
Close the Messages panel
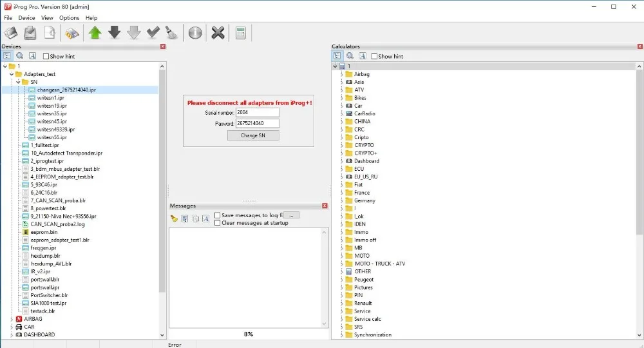coord(325,206)
